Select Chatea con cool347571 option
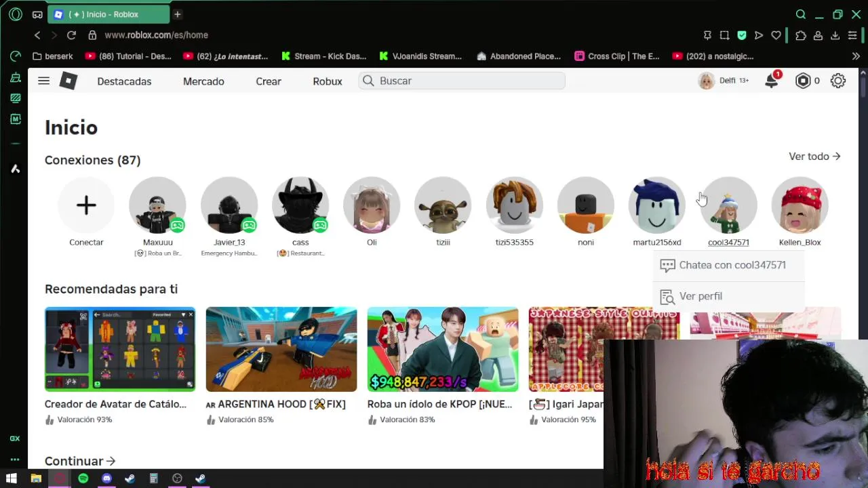The image size is (868, 488). coord(729,265)
